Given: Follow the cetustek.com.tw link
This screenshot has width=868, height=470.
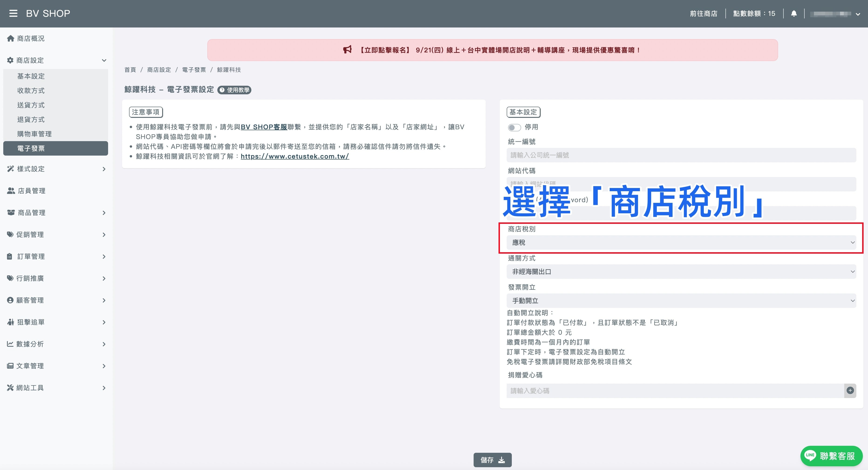Looking at the screenshot, I should click(x=295, y=156).
